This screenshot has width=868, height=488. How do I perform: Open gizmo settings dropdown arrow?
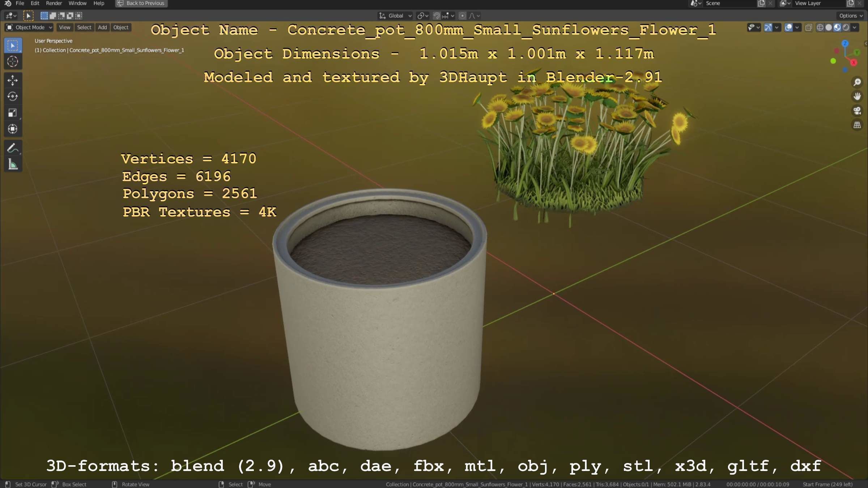tap(776, 27)
